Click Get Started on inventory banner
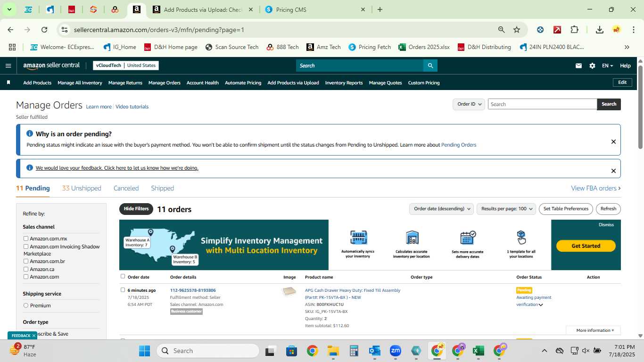Viewport: 644px width, 362px height. click(x=586, y=246)
